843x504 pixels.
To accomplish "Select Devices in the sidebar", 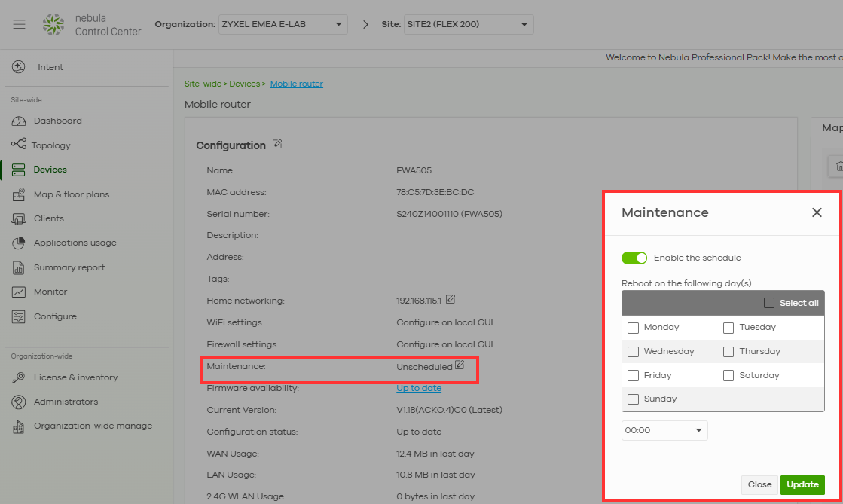I will point(50,170).
